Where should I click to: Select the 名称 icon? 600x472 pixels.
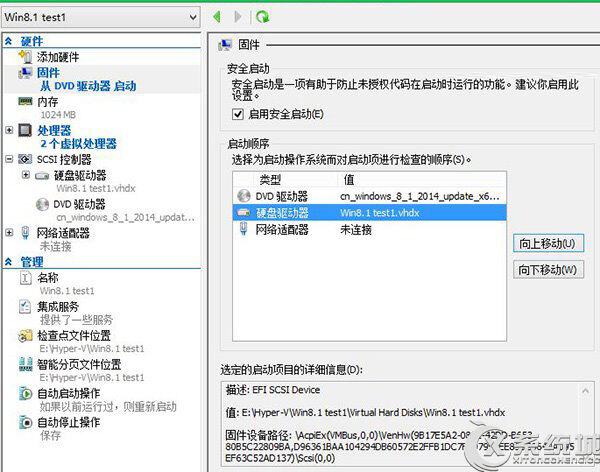25,278
